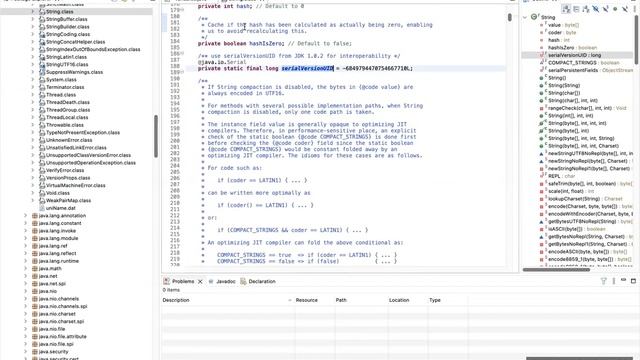Viewport: 640px width, 360px height.
Task: Click the editor vertical scrollbar thumb
Action: (509, 17)
